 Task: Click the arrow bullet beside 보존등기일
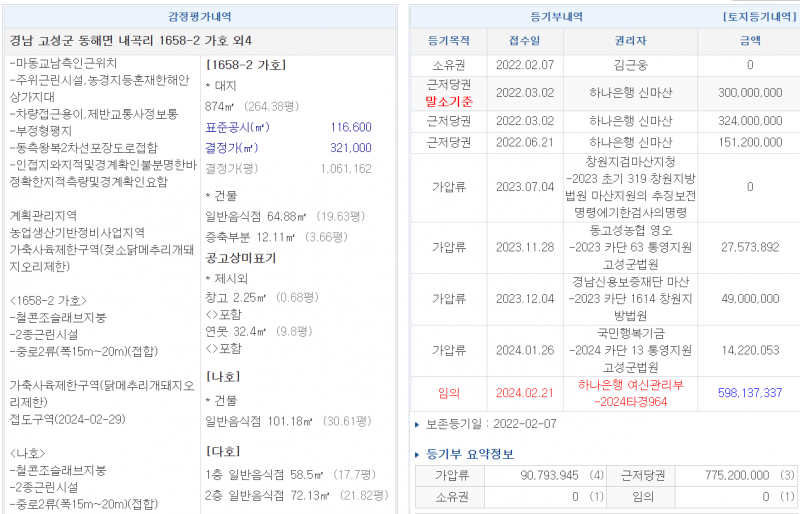[x=417, y=424]
